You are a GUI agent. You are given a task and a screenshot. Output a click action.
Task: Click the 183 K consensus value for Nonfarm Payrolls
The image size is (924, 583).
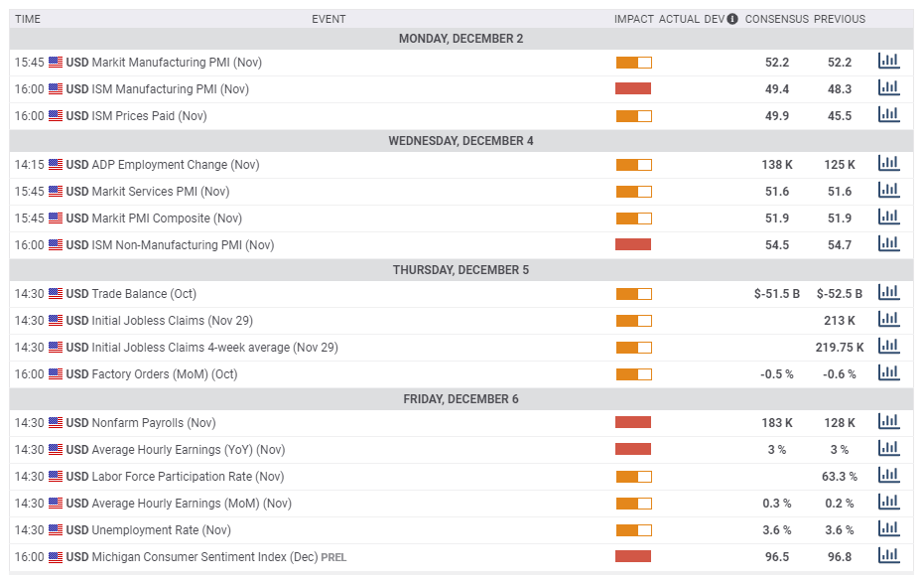click(x=778, y=421)
